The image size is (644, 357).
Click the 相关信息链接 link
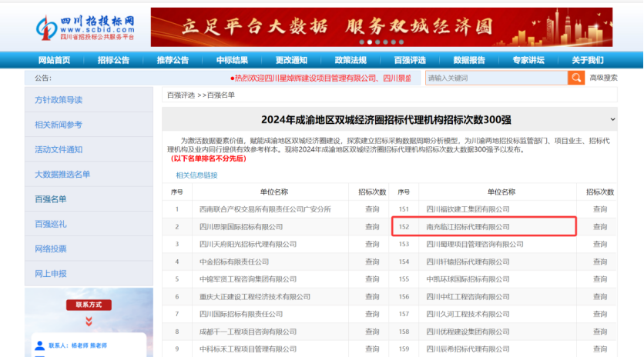click(x=196, y=175)
